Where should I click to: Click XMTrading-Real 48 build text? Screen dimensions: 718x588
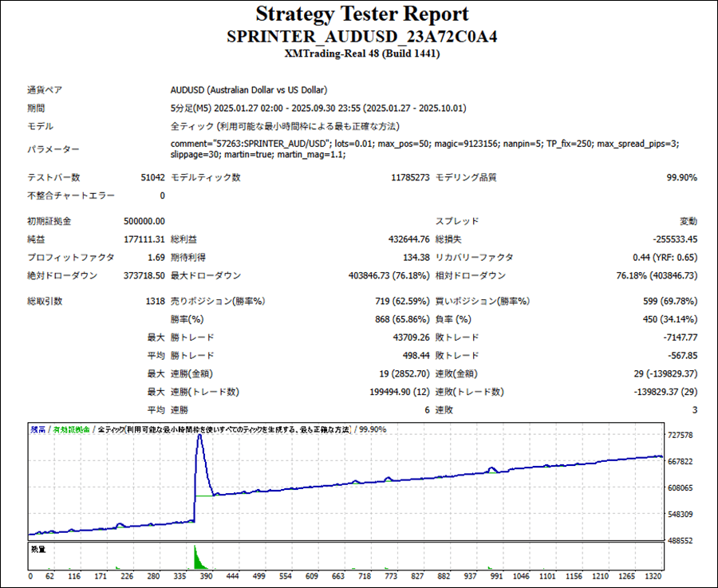coord(362,54)
